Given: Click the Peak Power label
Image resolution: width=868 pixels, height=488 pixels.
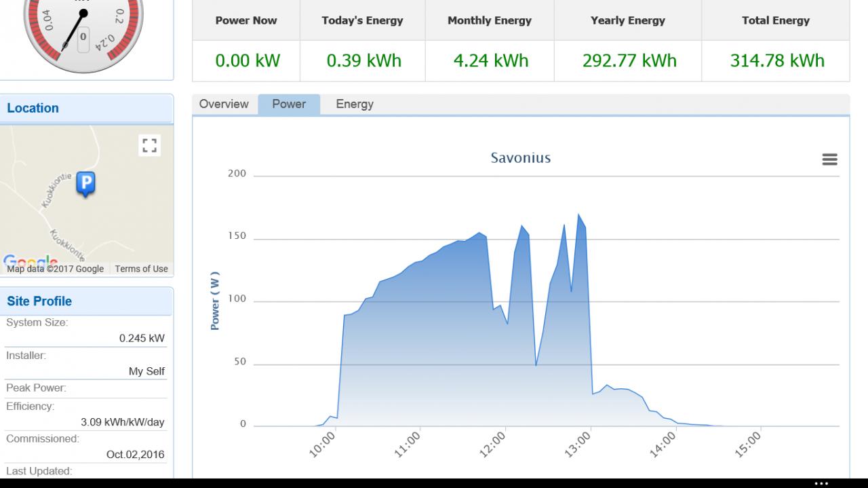Looking at the screenshot, I should point(36,388).
